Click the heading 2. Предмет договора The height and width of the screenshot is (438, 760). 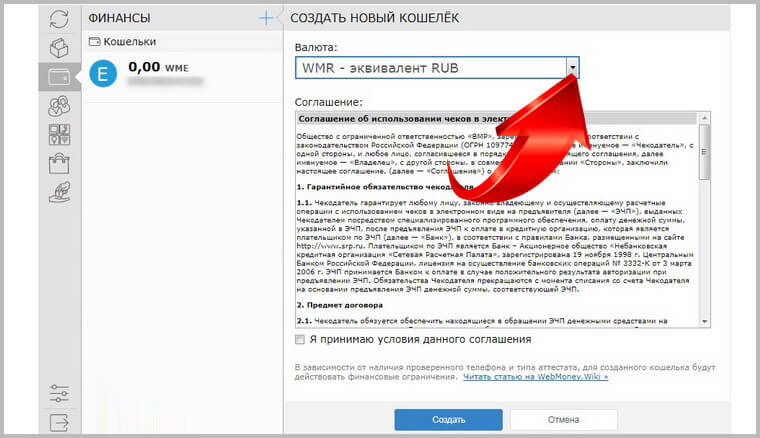340,305
